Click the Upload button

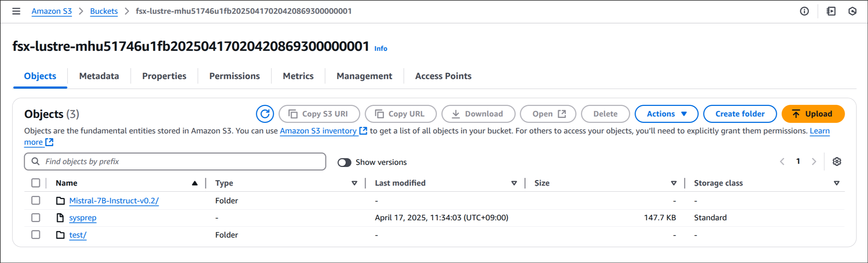coord(813,114)
